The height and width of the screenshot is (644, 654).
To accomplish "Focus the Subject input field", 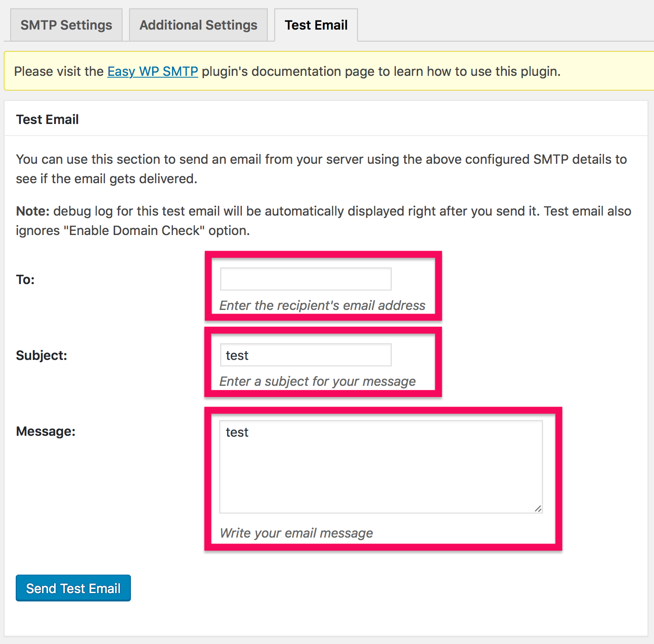I will [306, 355].
